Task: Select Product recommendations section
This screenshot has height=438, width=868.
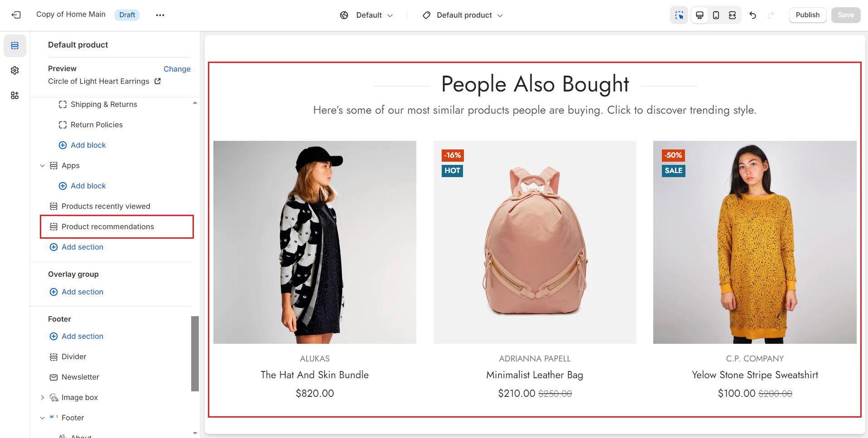Action: (x=108, y=227)
